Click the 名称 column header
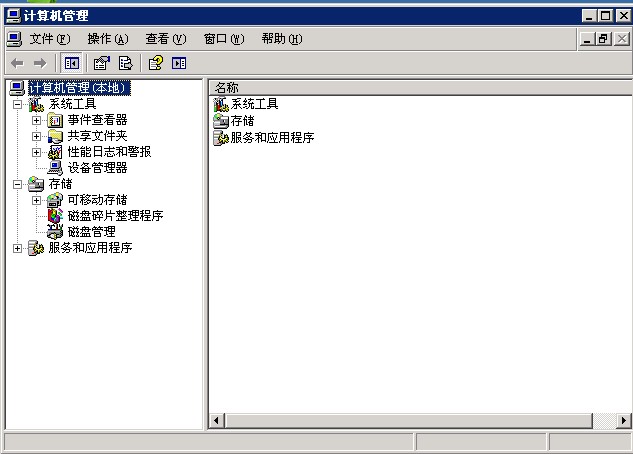The height and width of the screenshot is (454, 633). (x=420, y=88)
